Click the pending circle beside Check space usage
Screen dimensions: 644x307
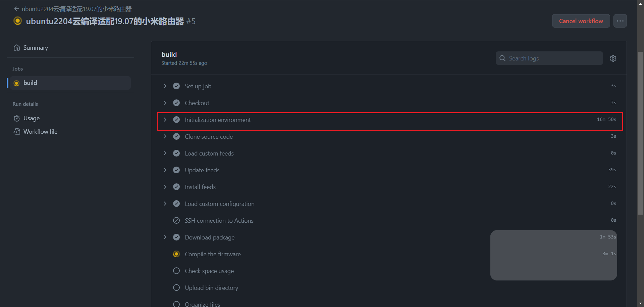tap(176, 271)
